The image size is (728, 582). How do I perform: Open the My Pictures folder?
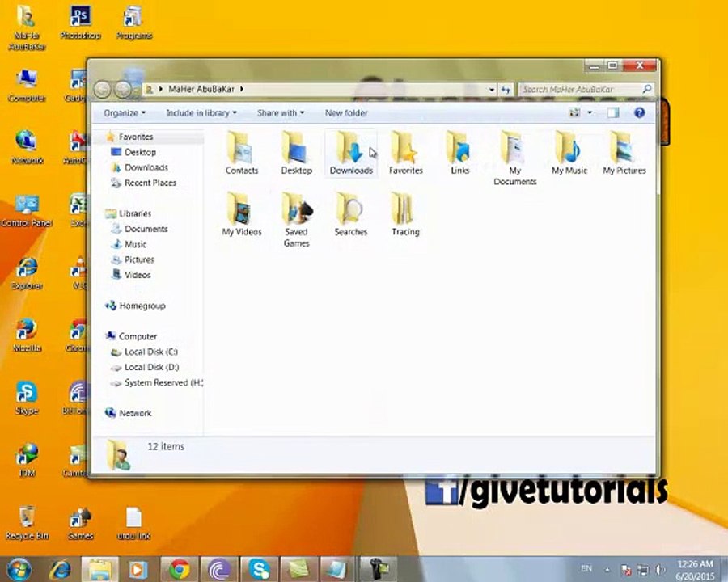pos(624,153)
